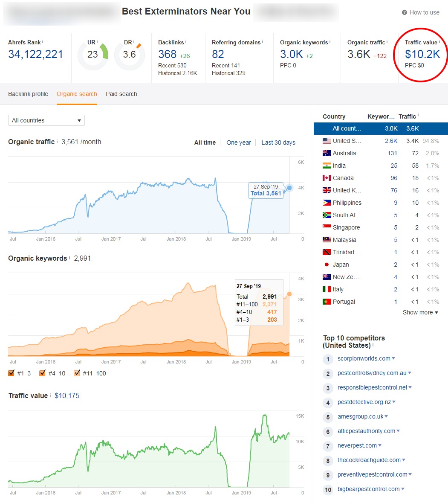
Task: Click United States keywords count 2.6K
Action: click(391, 141)
